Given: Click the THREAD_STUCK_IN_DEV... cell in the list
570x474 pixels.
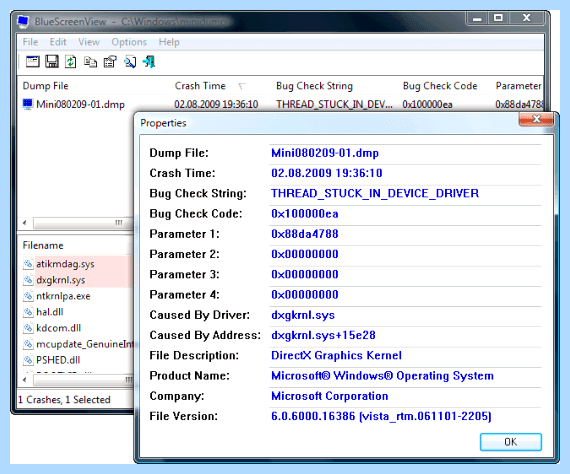Looking at the screenshot, I should click(x=334, y=104).
